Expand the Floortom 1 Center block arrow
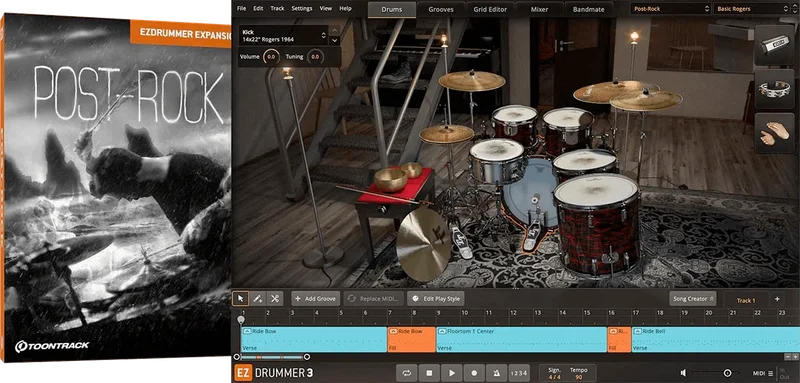The image size is (800, 383). (x=442, y=331)
